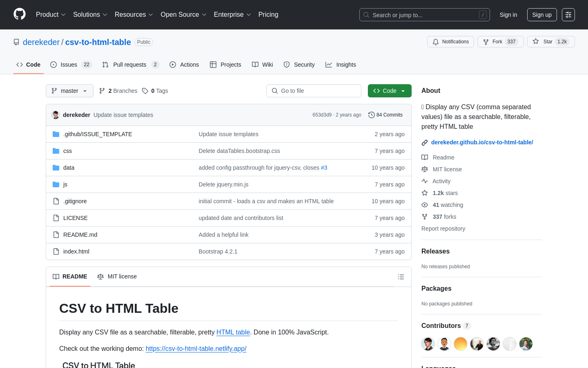Screen dimensions: 588x368
Task: Open the orange contributor avatar
Action: pyautogui.click(x=461, y=344)
